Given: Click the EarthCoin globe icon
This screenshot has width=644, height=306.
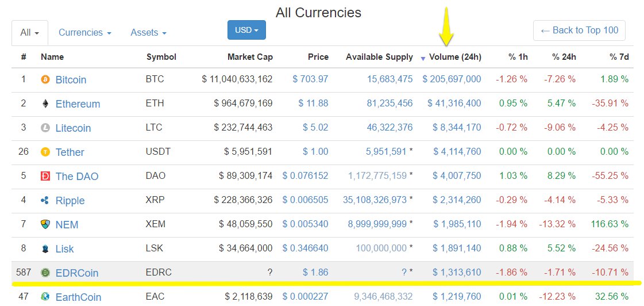Looking at the screenshot, I should pyautogui.click(x=45, y=297).
